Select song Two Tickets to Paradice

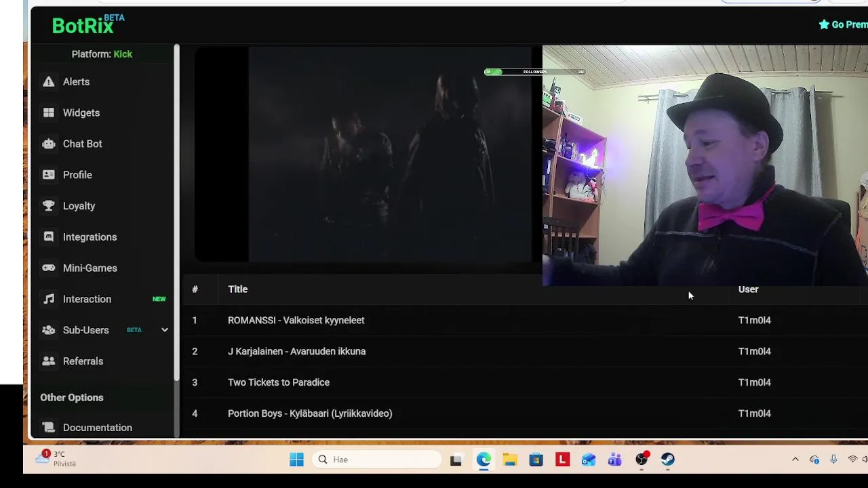(279, 382)
